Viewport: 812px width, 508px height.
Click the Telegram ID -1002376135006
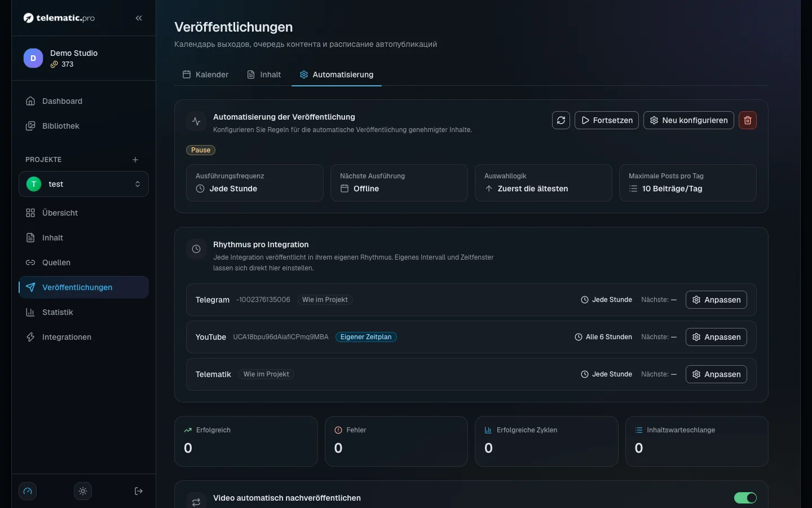(263, 300)
